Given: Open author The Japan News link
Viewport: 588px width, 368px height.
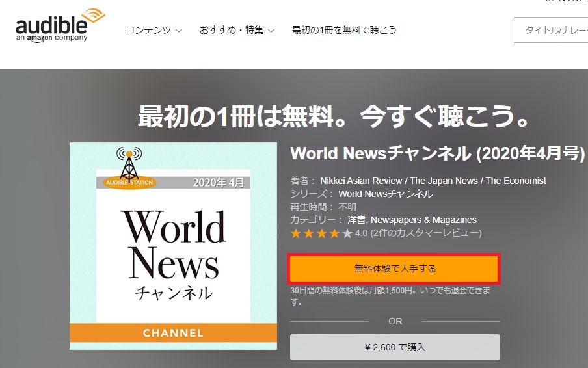Looking at the screenshot, I should [444, 181].
